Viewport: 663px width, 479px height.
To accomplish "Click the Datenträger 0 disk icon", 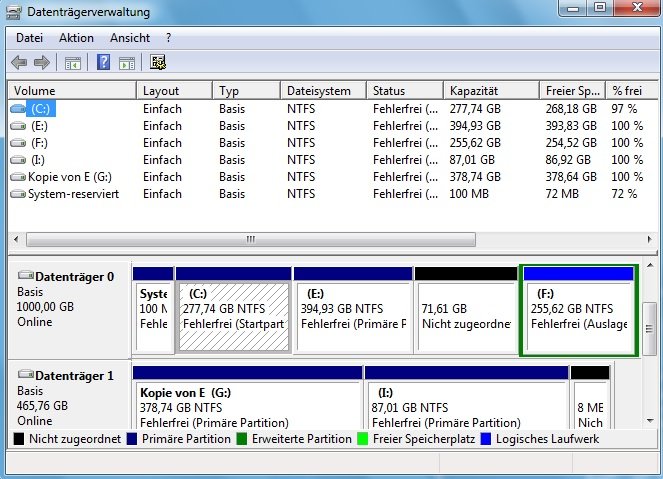I will (26, 275).
